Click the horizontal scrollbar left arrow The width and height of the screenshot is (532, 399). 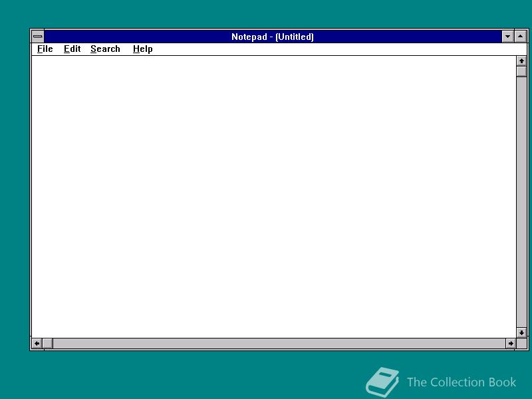[37, 343]
